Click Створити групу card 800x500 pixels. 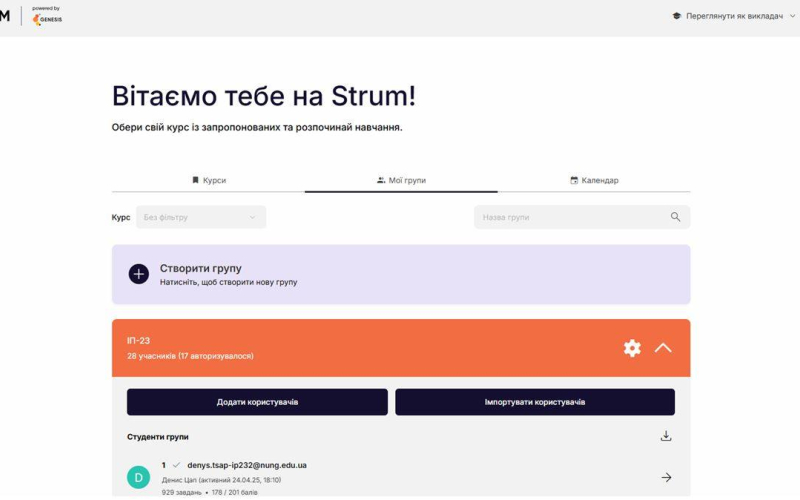pyautogui.click(x=401, y=274)
